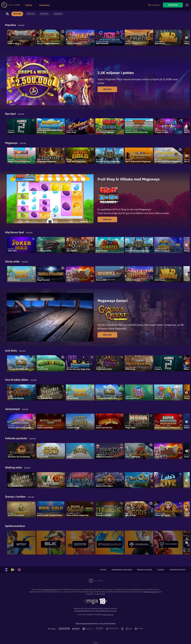Advance the Köp Bonus Spel carousel arrow

tap(186, 245)
